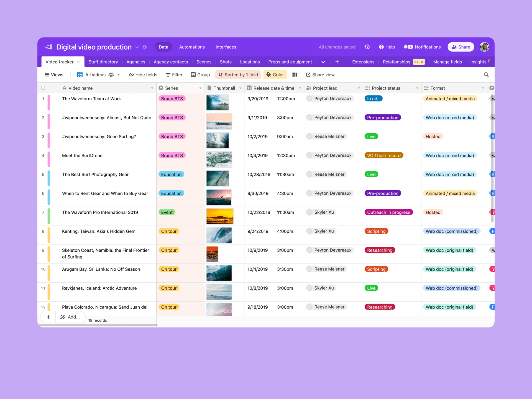532x399 pixels.
Task: Click the All videos grid view icon
Action: point(80,75)
